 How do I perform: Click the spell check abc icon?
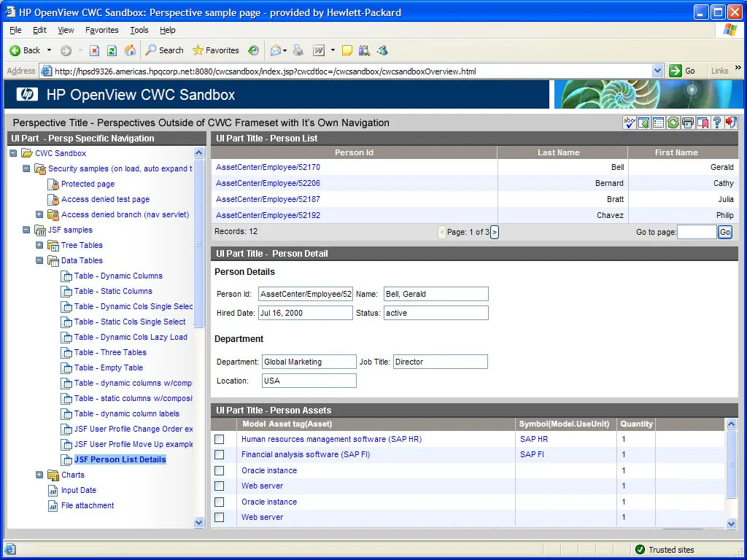(629, 122)
